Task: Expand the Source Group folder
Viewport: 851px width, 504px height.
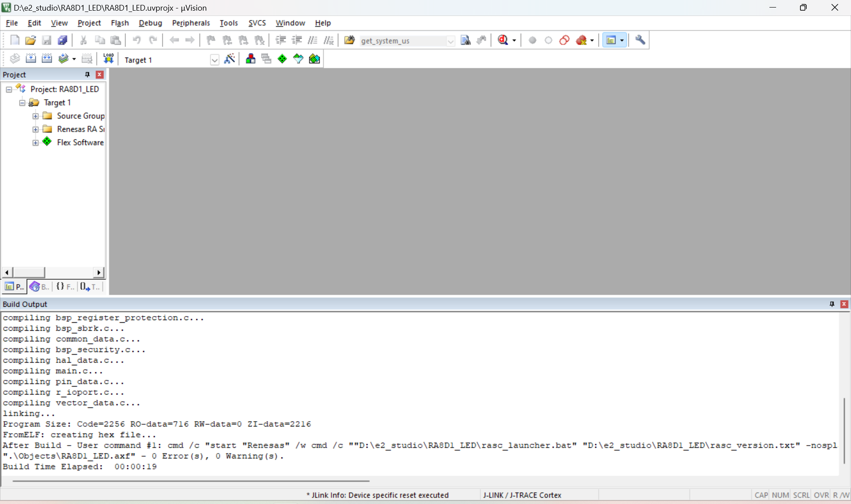Action: point(35,116)
